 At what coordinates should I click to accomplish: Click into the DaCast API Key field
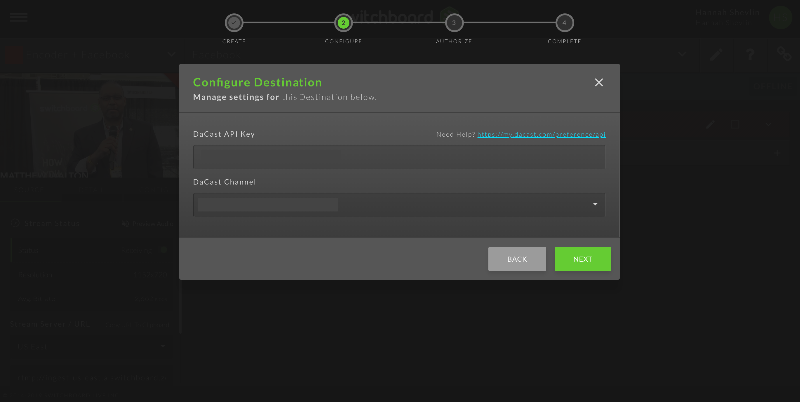[x=399, y=157]
